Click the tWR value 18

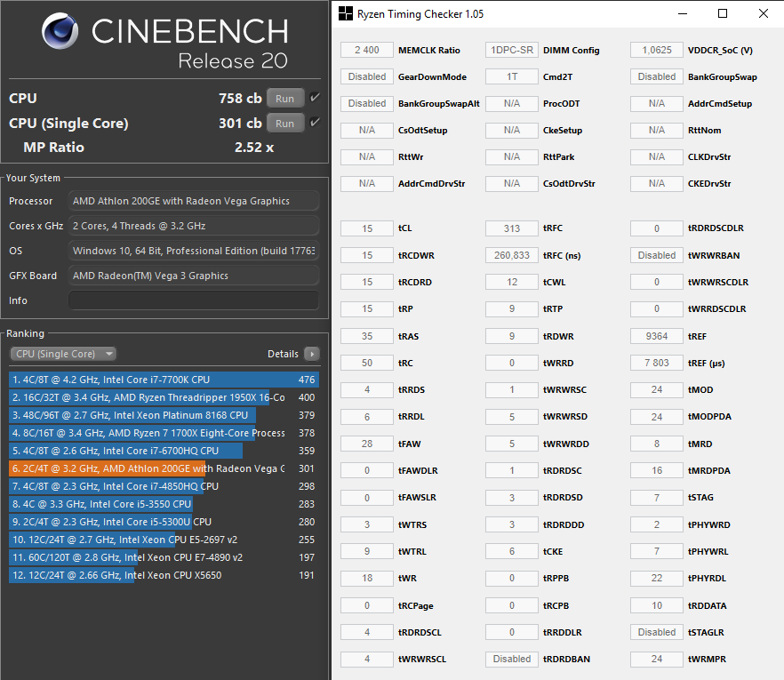pyautogui.click(x=367, y=578)
